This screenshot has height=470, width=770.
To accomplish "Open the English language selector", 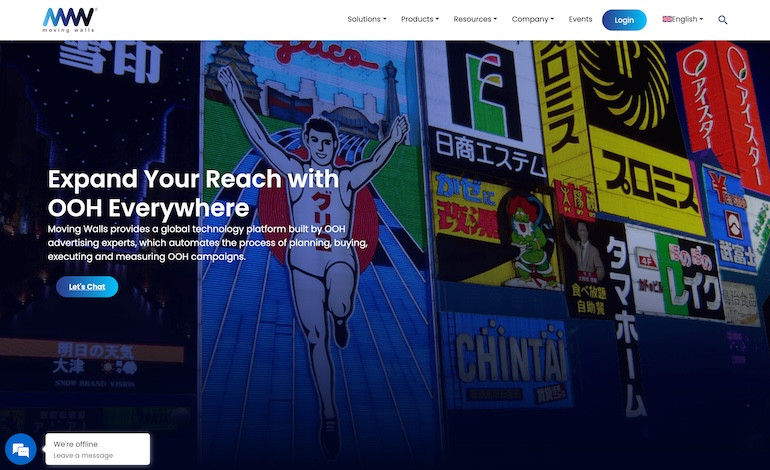I will pos(683,19).
